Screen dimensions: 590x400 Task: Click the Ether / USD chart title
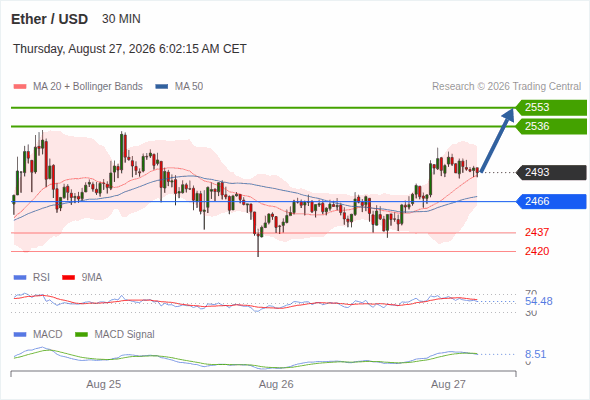[x=49, y=19]
